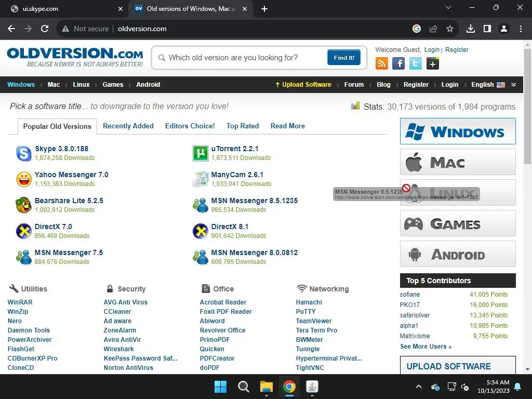Click Upload Software link in nav
The image size is (532, 399).
click(x=303, y=85)
